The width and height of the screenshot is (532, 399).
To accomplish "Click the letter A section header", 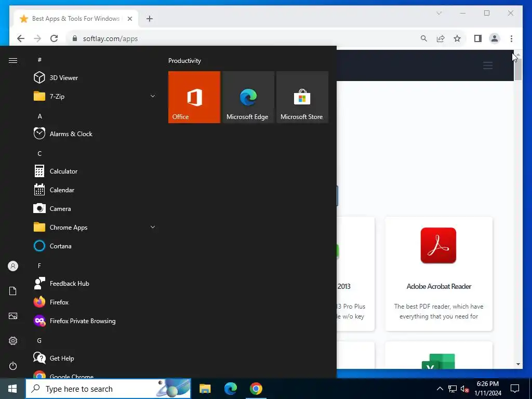I will pyautogui.click(x=39, y=116).
